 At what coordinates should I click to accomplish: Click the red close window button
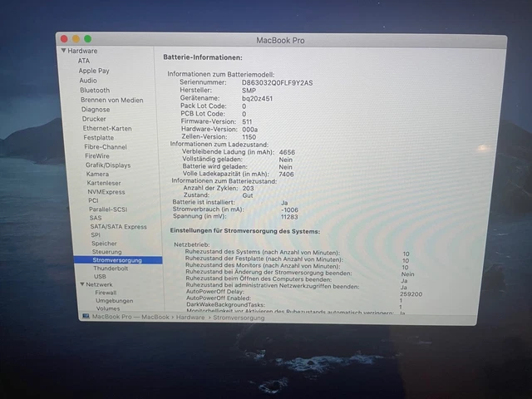[64, 39]
